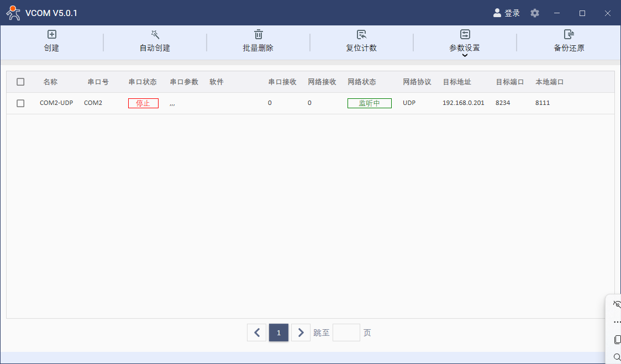Select the COM2-UDP device name

click(x=56, y=103)
